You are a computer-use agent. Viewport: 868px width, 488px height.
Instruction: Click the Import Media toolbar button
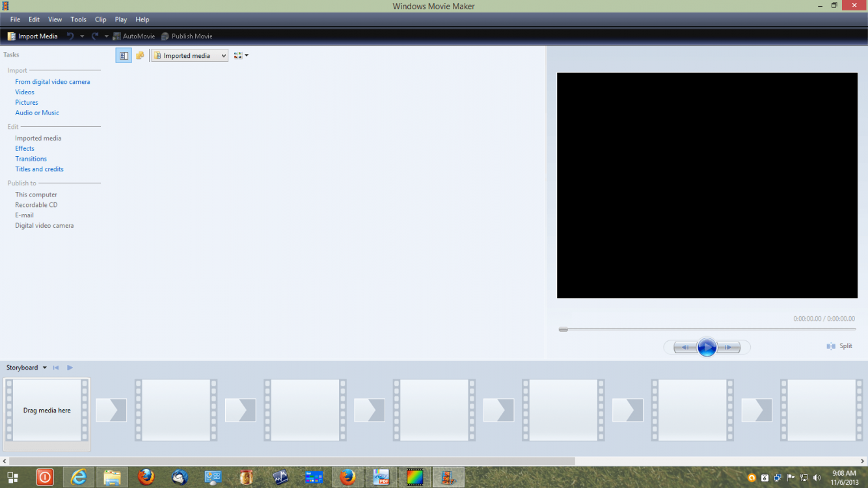[x=33, y=36]
